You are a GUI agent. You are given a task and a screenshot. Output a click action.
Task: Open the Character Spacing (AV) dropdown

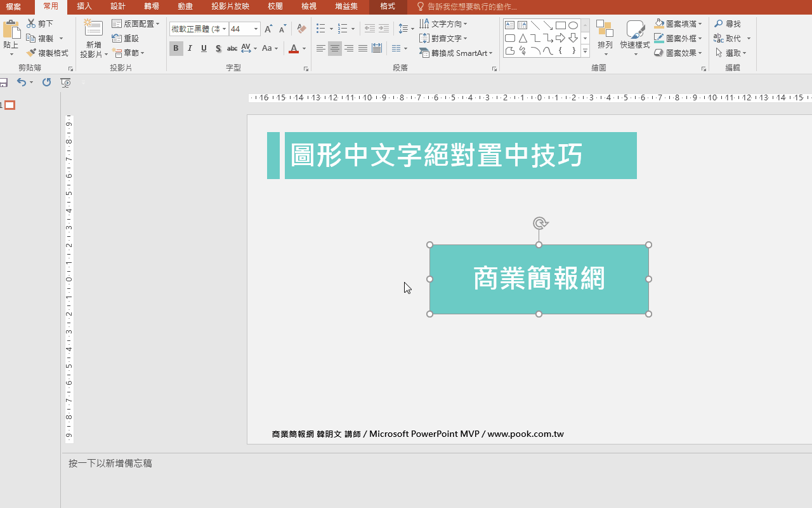(x=249, y=48)
